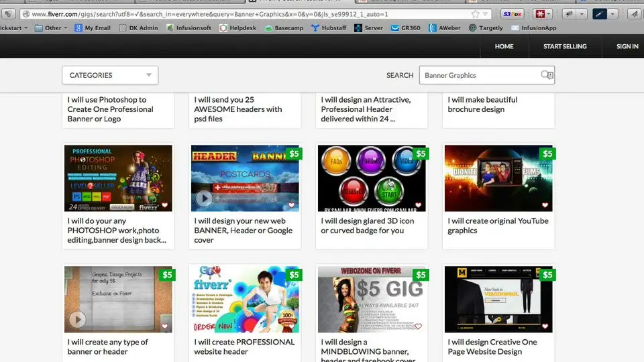The height and width of the screenshot is (362, 644).
Task: Open the Hubstaff bookmark
Action: (x=329, y=28)
